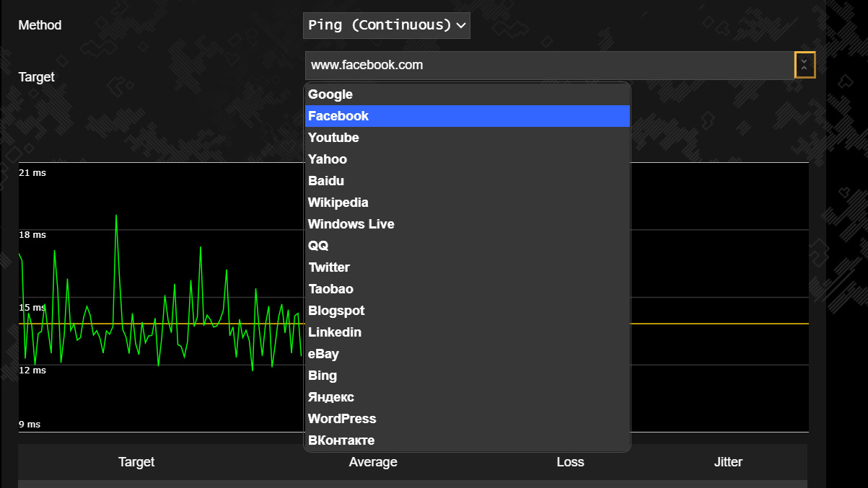This screenshot has height=488, width=868.
Task: Select the Wikipedia entry
Action: pos(467,203)
